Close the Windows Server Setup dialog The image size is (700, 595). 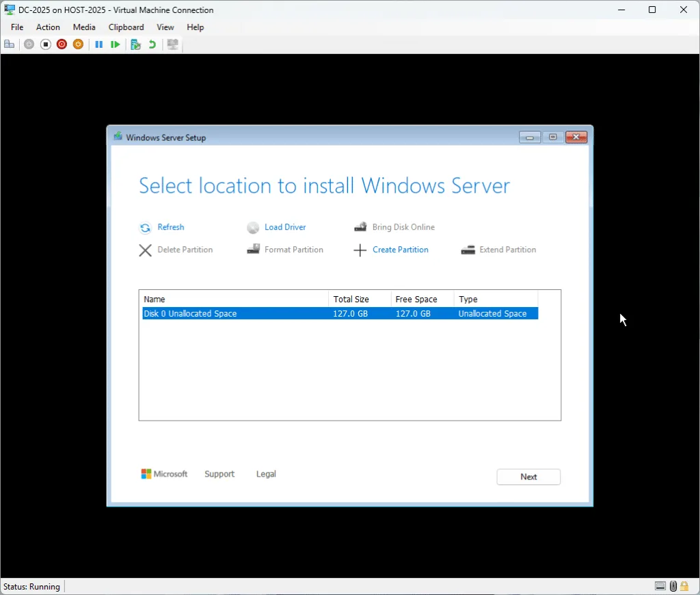576,137
